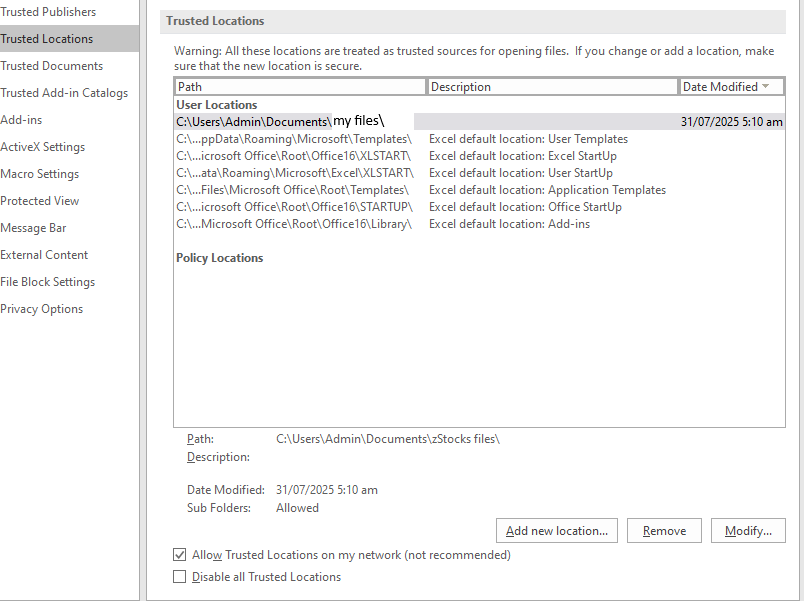The width and height of the screenshot is (804, 601).
Task: Open External Content settings
Action: (44, 255)
